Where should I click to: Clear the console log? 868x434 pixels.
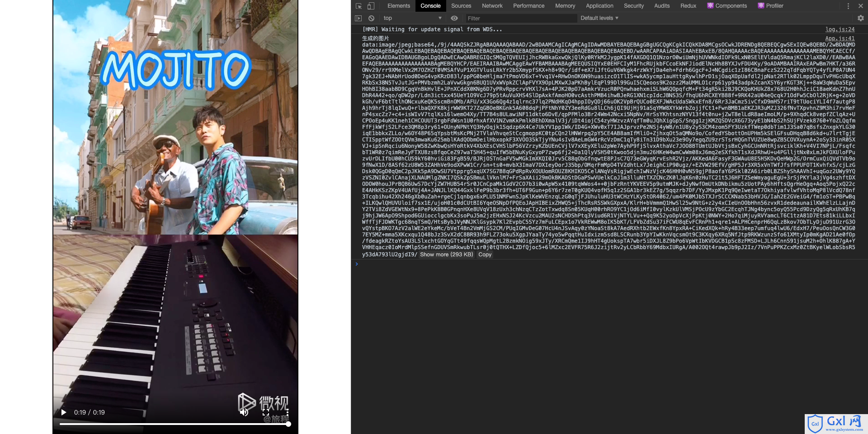click(x=371, y=18)
